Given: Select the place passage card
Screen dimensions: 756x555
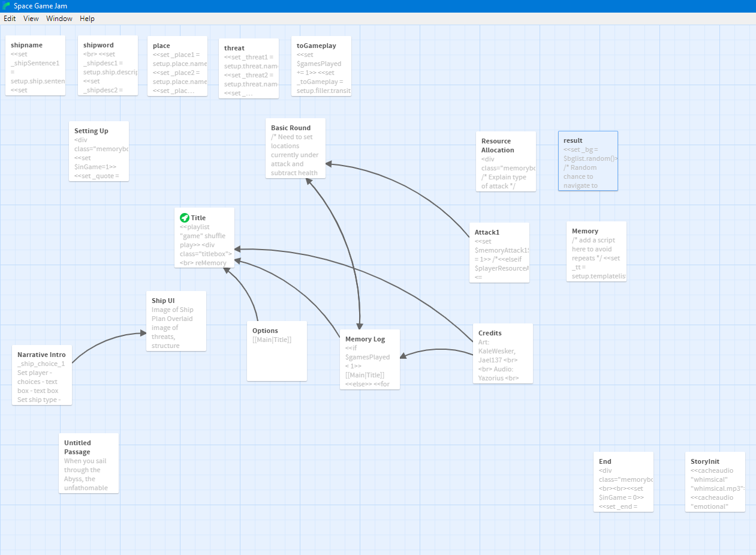Looking at the screenshot, I should tap(177, 66).
